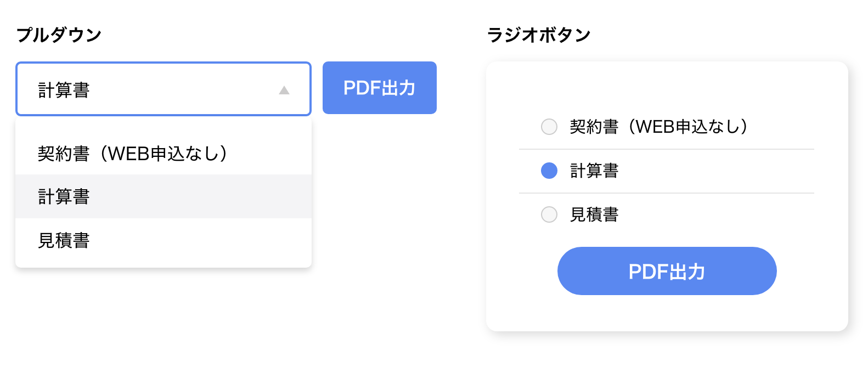Screen dimensions: 868x373
Task: Click the upward triangle icon in the select box
Action: pos(284,89)
